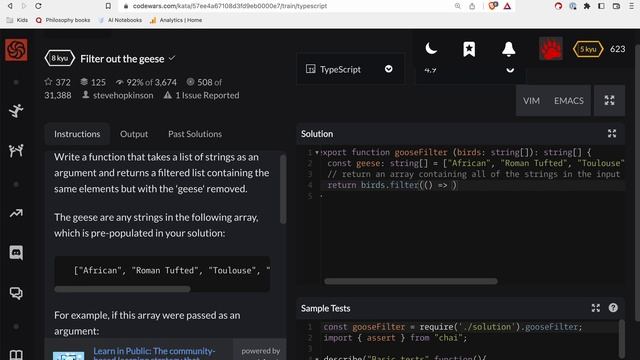
Task: Click the 8 kyu kata rank badge
Action: [60, 58]
